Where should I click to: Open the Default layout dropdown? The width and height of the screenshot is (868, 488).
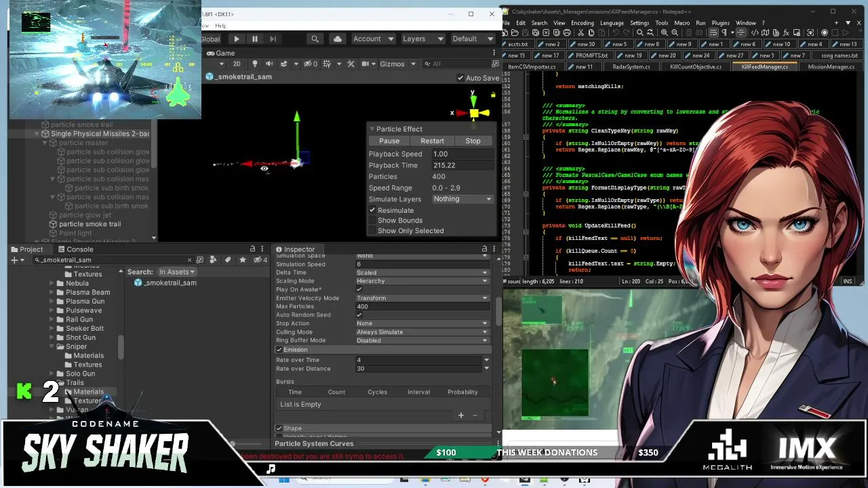(x=472, y=39)
